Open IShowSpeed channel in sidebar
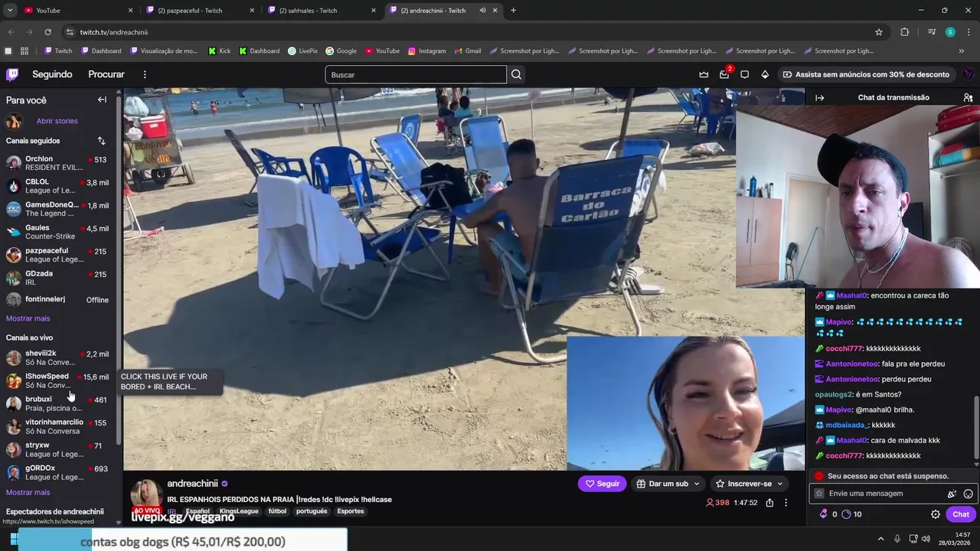This screenshot has width=980, height=551. [x=58, y=380]
